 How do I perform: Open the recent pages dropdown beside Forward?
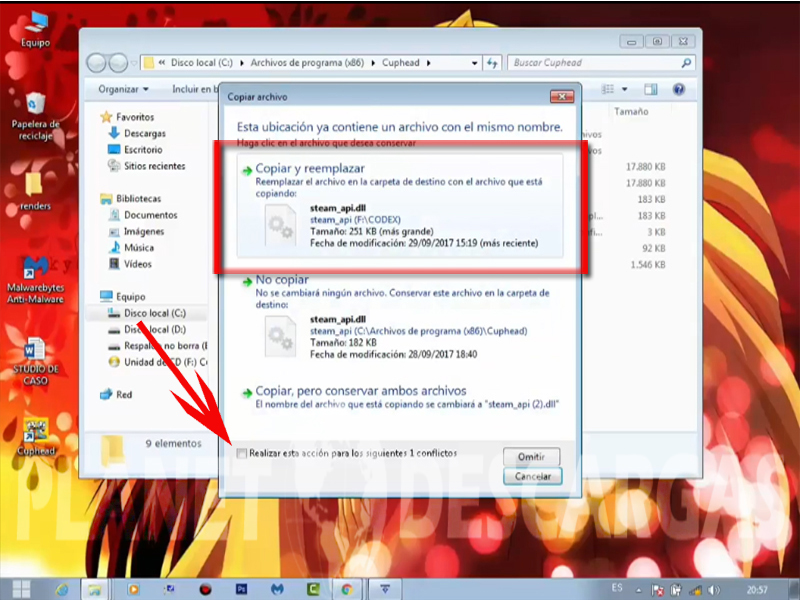134,63
